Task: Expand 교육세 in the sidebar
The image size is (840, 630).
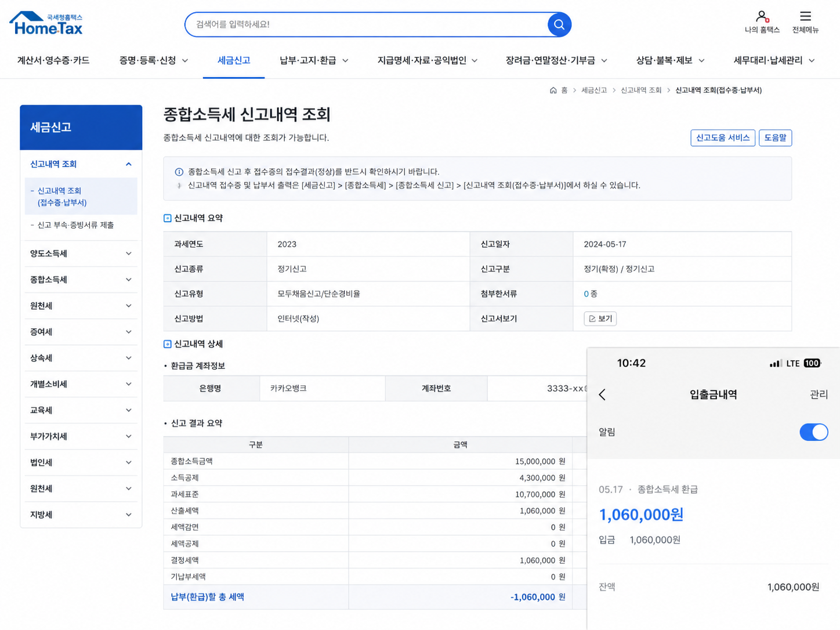Action: (x=129, y=410)
